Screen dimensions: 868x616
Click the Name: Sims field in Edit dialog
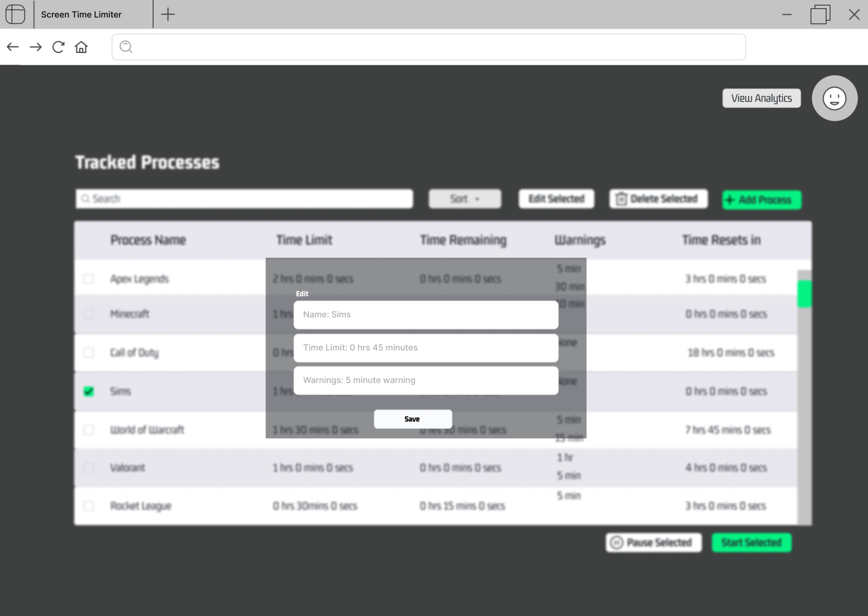coord(426,314)
